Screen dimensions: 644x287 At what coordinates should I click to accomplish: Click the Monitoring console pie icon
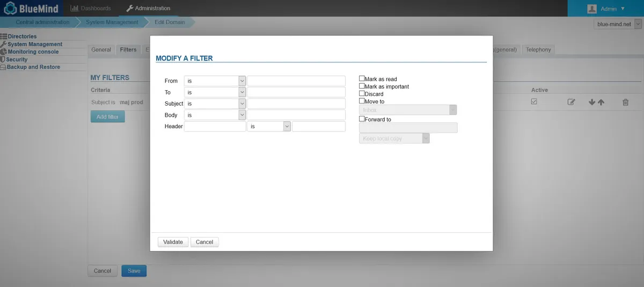coord(4,51)
